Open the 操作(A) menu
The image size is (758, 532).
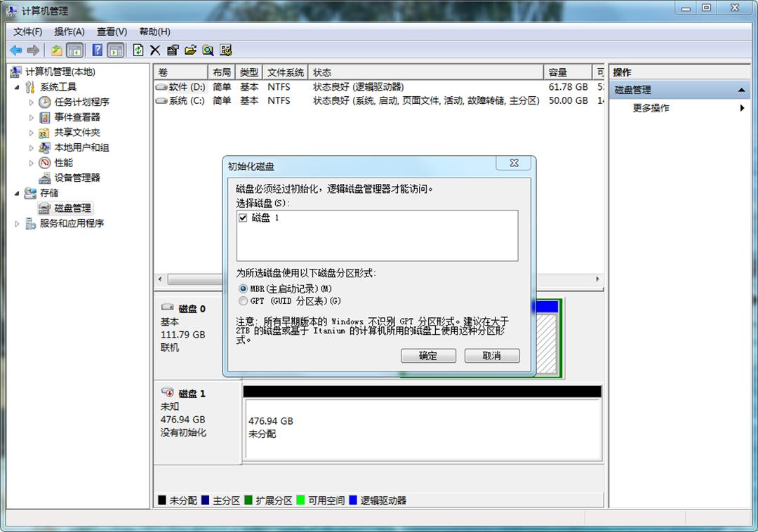(69, 32)
